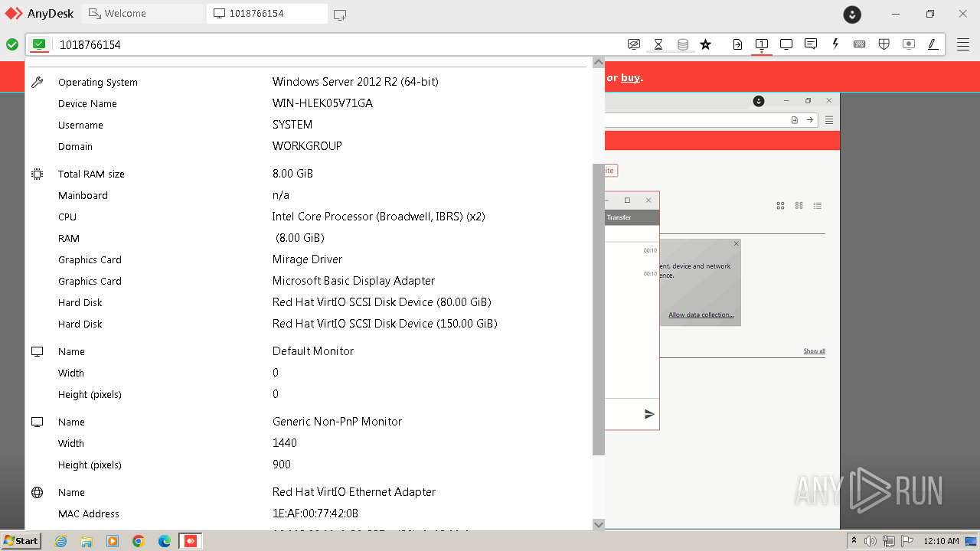Image resolution: width=980 pixels, height=551 pixels.
Task: Open the chat speech bubble icon
Action: (x=811, y=44)
